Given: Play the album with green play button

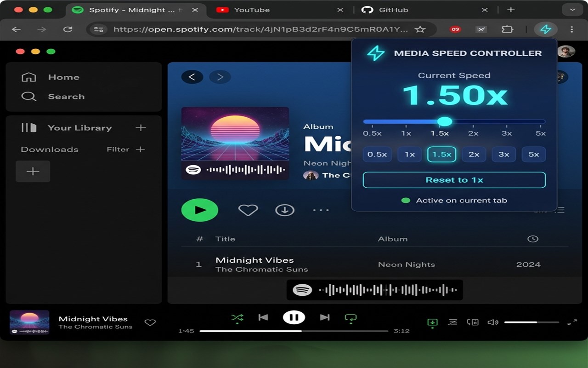Looking at the screenshot, I should pyautogui.click(x=200, y=210).
